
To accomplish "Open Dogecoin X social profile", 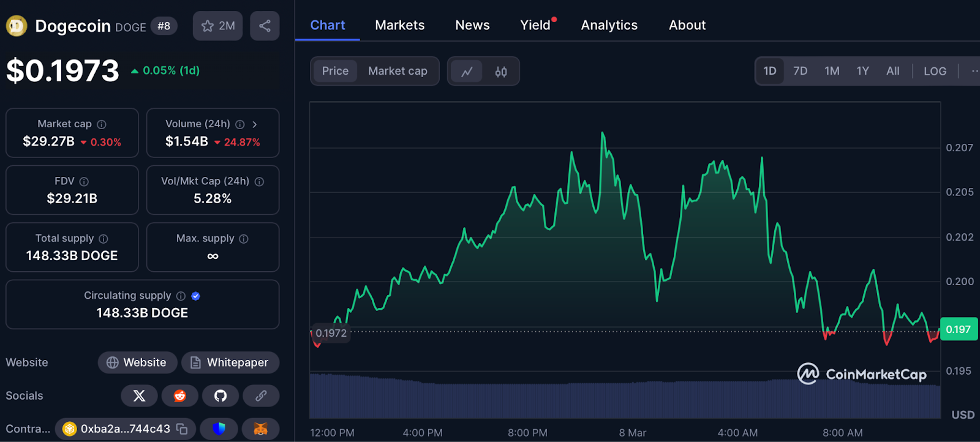I will pyautogui.click(x=139, y=395).
